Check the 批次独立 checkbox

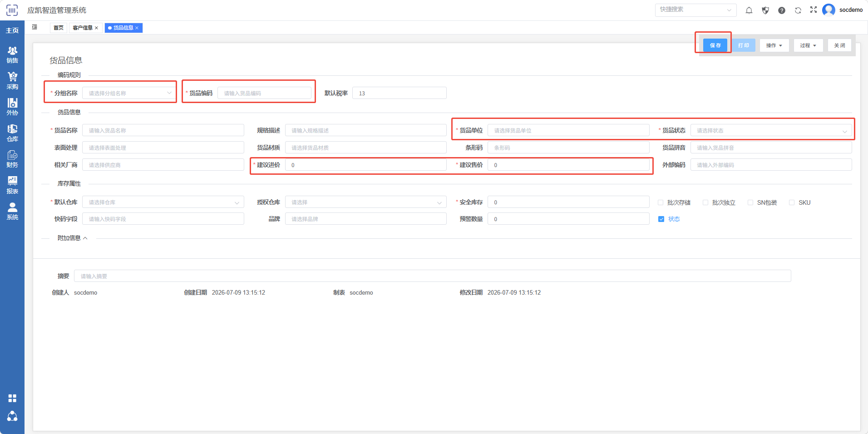pyautogui.click(x=705, y=202)
